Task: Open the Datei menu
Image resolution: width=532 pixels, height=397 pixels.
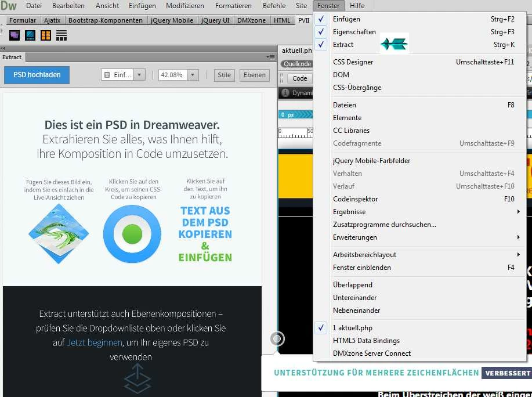Action: [34, 6]
